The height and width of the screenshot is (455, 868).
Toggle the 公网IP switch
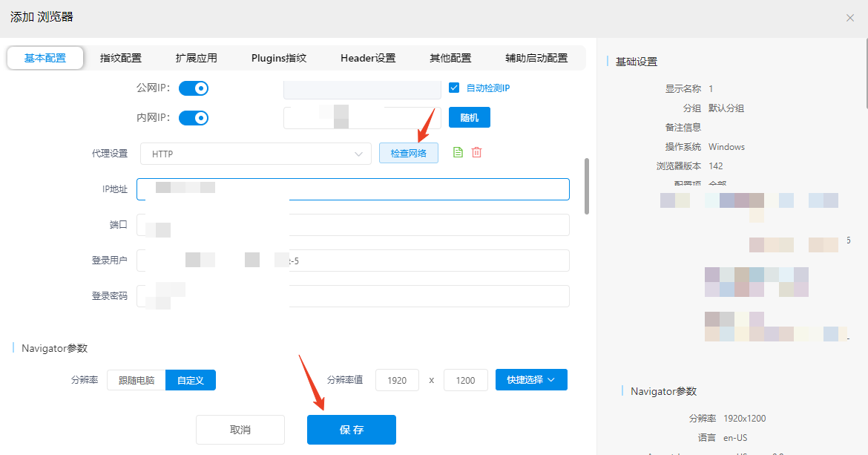click(194, 88)
